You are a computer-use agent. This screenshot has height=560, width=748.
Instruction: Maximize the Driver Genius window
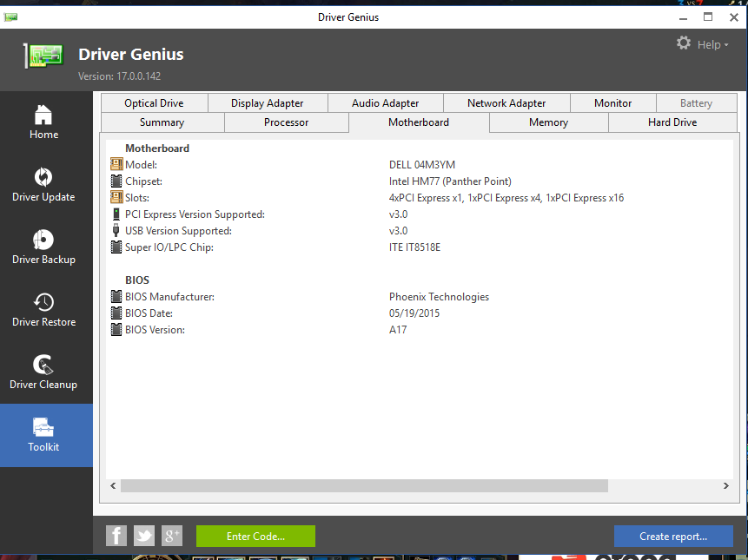[708, 17]
